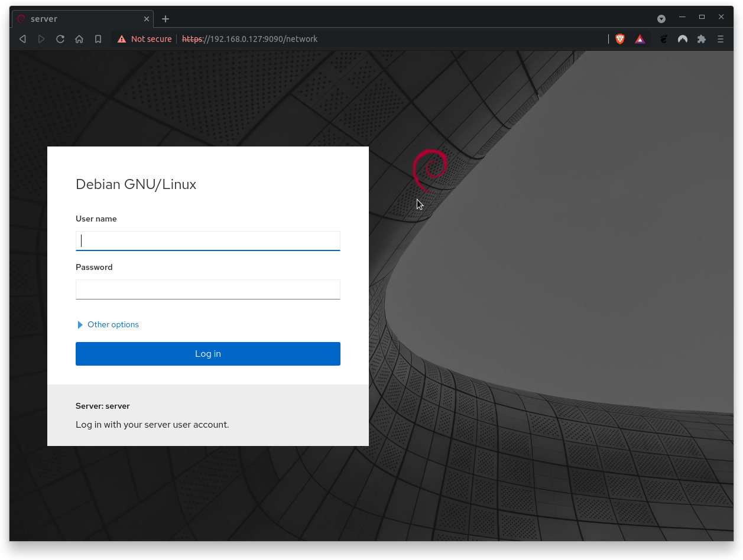Open the browser hamburger main menu
Image resolution: width=743 pixels, height=560 pixels.
point(721,39)
